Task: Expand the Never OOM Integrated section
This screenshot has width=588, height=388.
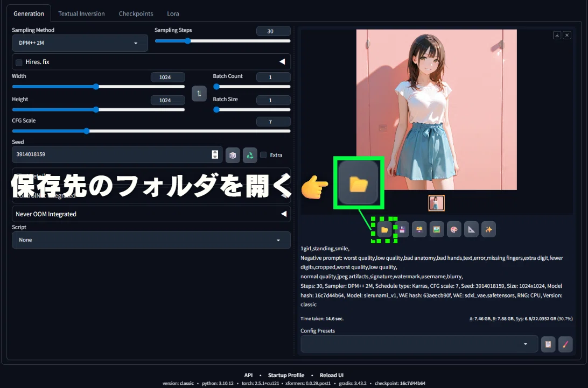Action: [x=151, y=214]
